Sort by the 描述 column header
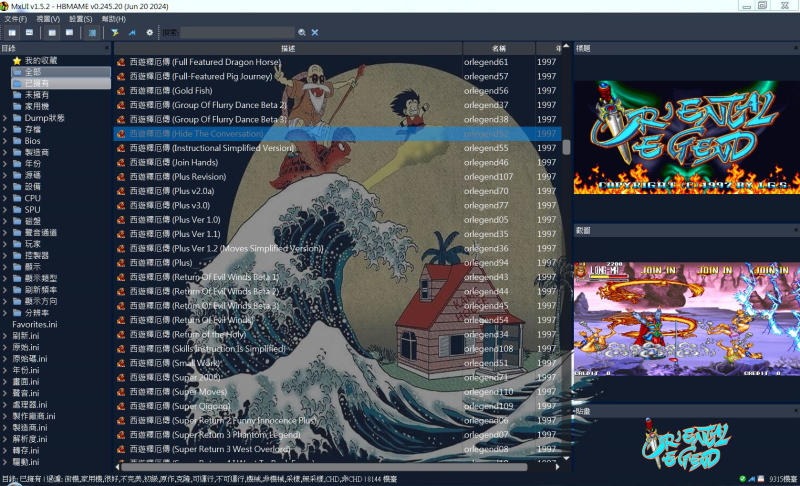This screenshot has width=800, height=486. 288,48
